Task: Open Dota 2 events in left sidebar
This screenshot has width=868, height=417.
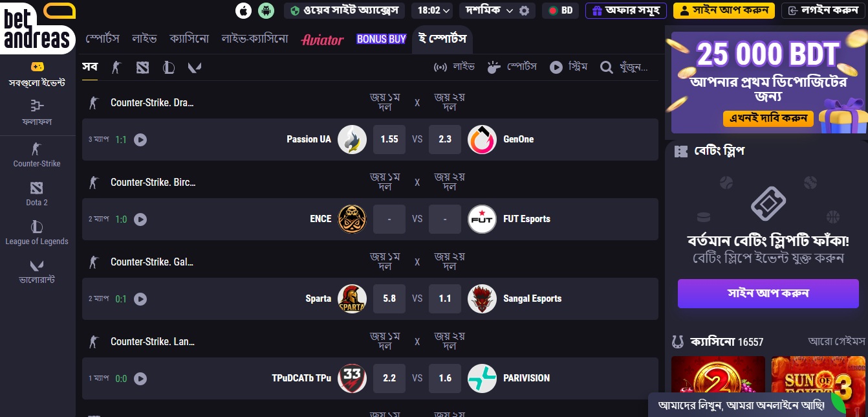Action: click(x=37, y=194)
